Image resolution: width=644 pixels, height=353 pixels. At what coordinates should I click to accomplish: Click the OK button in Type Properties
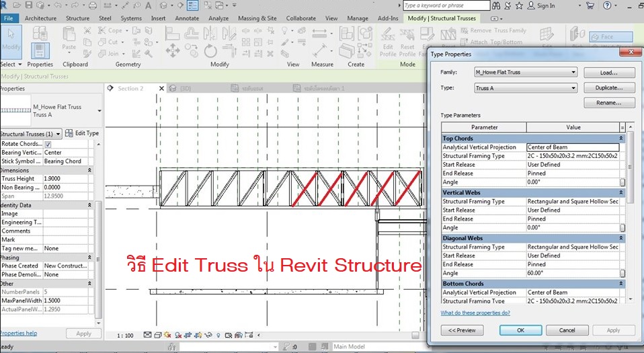521,330
